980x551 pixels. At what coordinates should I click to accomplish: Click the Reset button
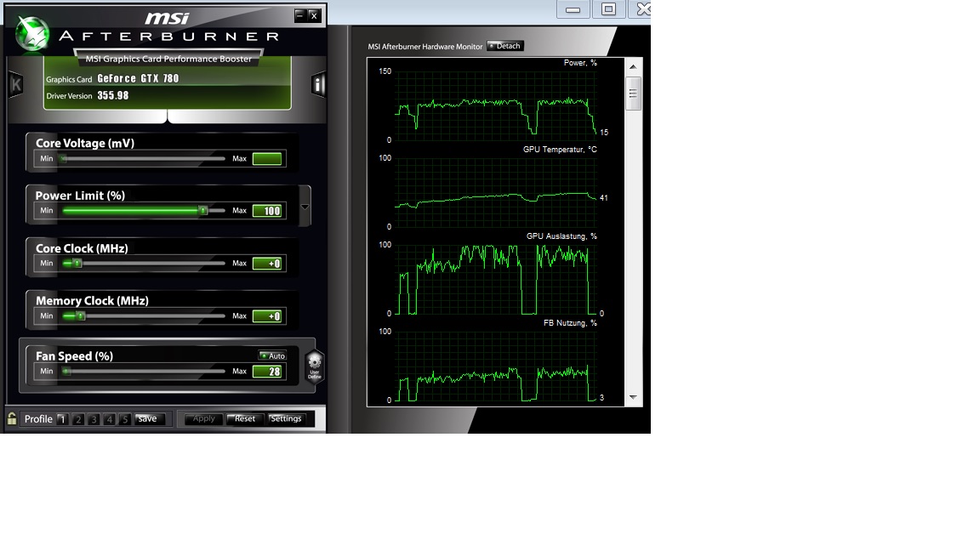[244, 418]
